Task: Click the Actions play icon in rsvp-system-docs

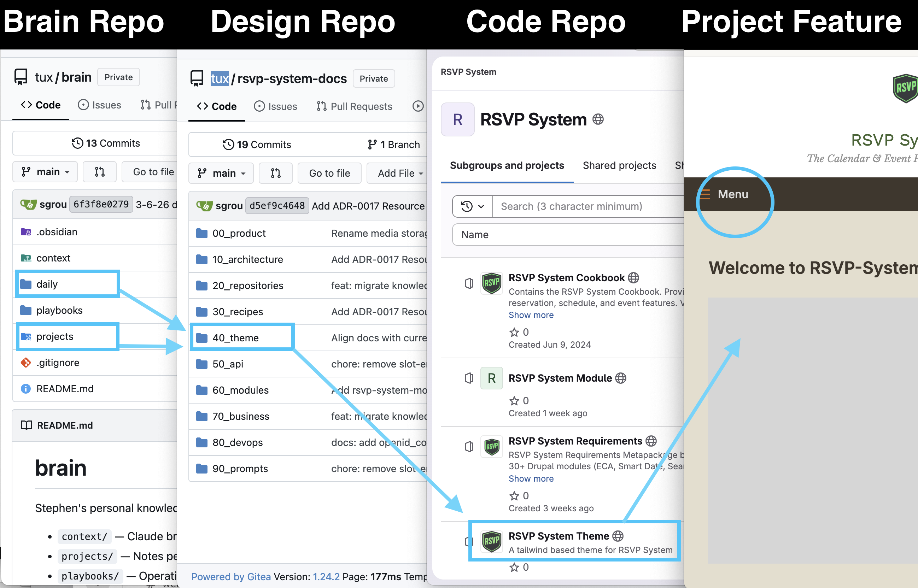Action: [418, 106]
